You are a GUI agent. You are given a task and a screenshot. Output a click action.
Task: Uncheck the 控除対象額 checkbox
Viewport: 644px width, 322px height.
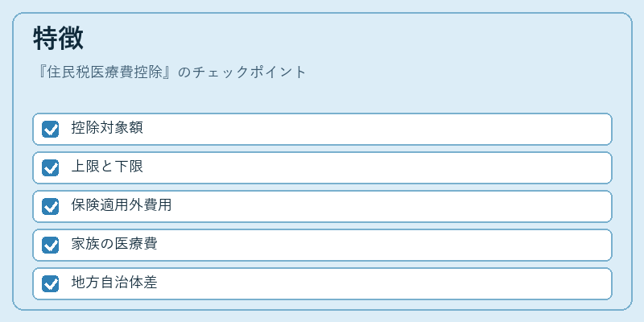pos(50,129)
